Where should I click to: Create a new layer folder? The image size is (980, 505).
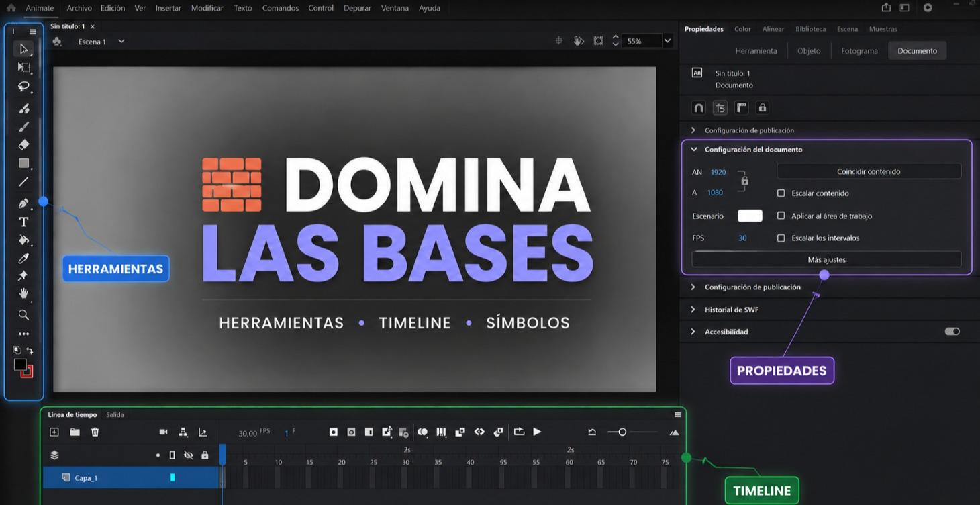[75, 432]
